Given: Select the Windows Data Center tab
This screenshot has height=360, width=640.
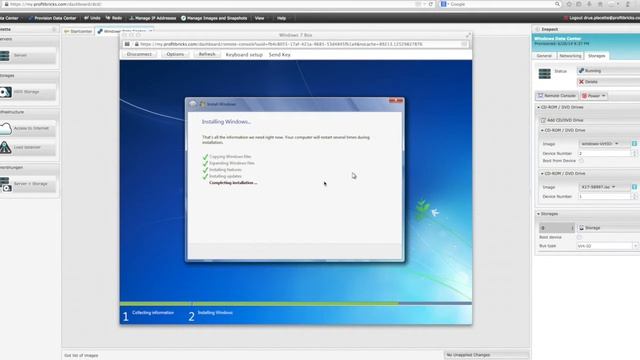Looking at the screenshot, I should coord(124,31).
